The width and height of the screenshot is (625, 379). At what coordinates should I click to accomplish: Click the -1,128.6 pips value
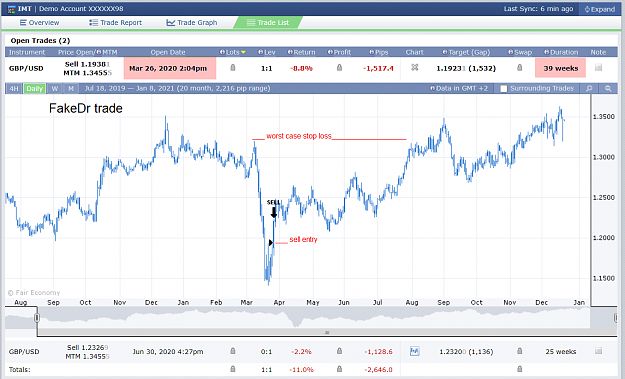pos(378,352)
